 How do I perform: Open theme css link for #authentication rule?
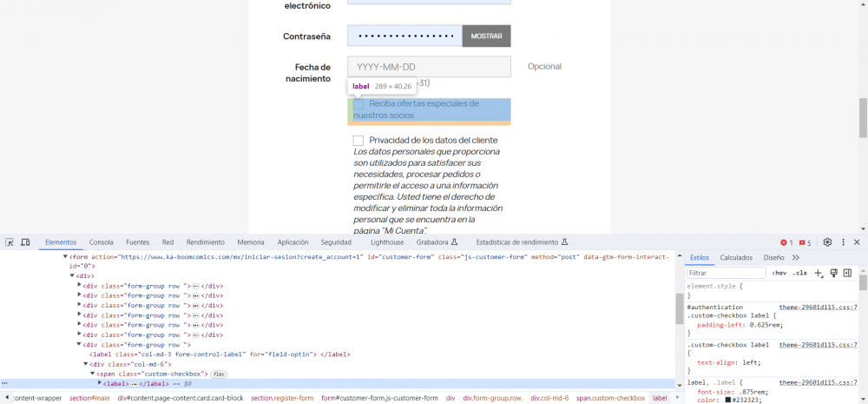click(x=819, y=307)
